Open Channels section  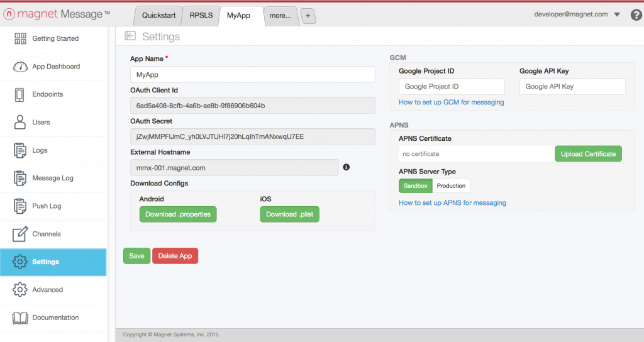click(53, 234)
